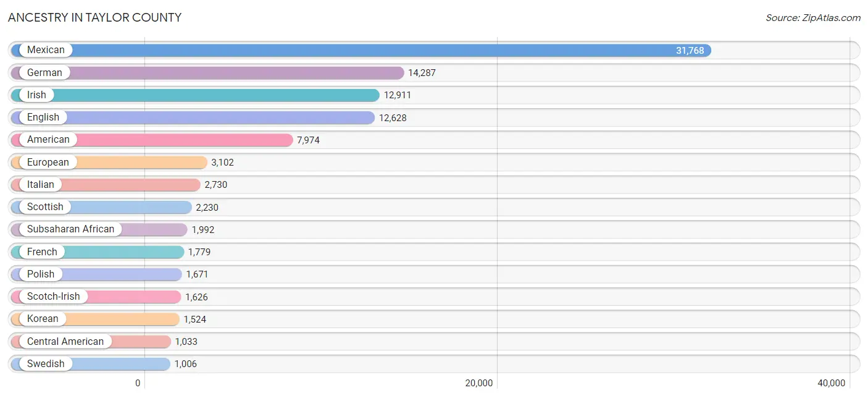Click the 0 axis tick label

[x=138, y=383]
